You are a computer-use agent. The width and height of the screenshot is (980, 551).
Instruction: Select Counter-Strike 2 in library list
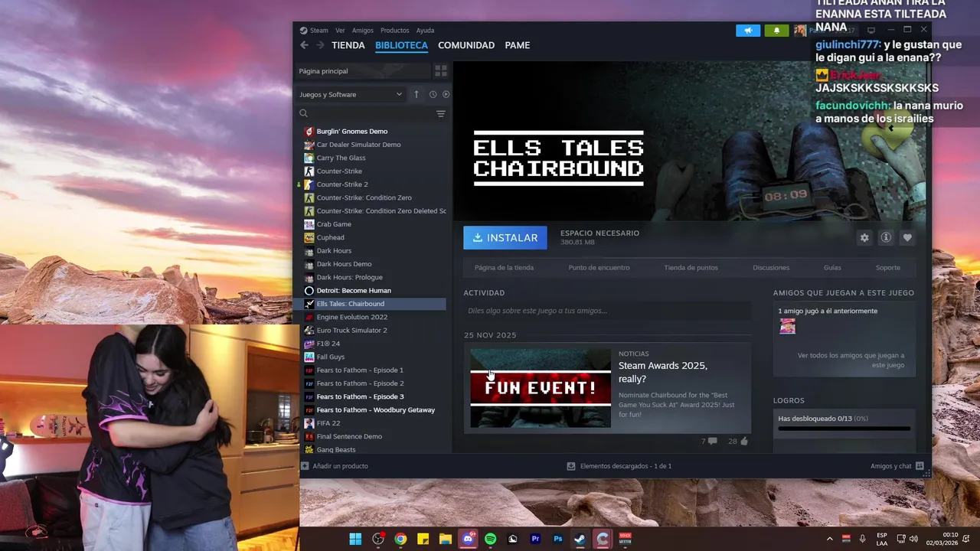[x=341, y=184]
